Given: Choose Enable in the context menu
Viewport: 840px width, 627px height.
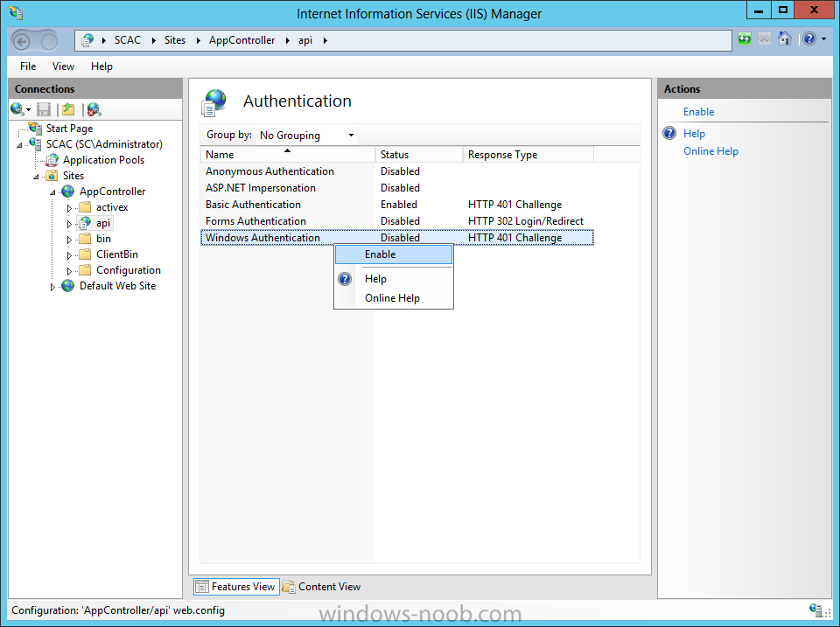Looking at the screenshot, I should [381, 254].
